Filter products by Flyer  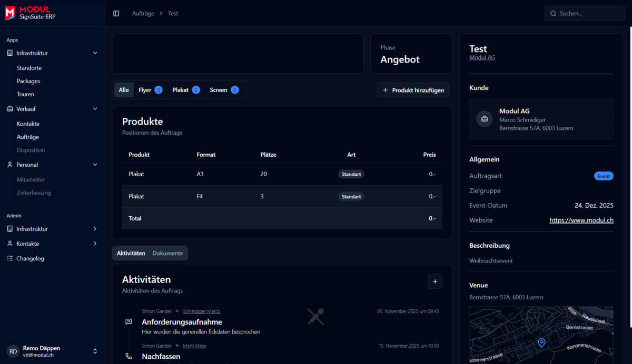(150, 90)
